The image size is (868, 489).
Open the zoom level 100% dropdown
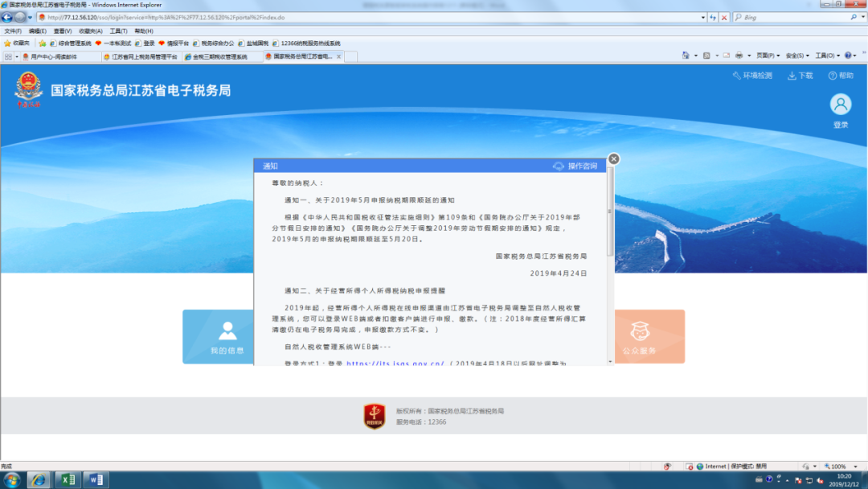click(x=857, y=466)
